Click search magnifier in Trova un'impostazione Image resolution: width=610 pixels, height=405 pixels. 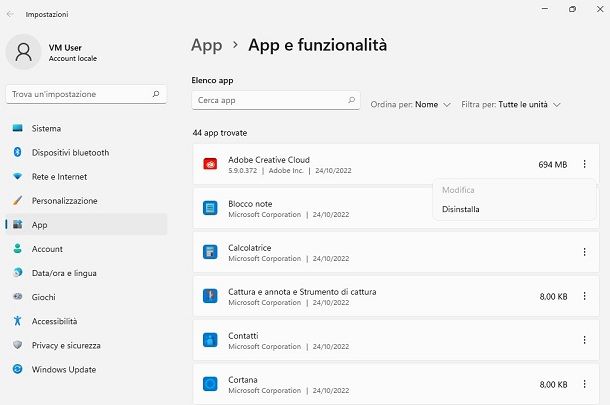pos(156,94)
